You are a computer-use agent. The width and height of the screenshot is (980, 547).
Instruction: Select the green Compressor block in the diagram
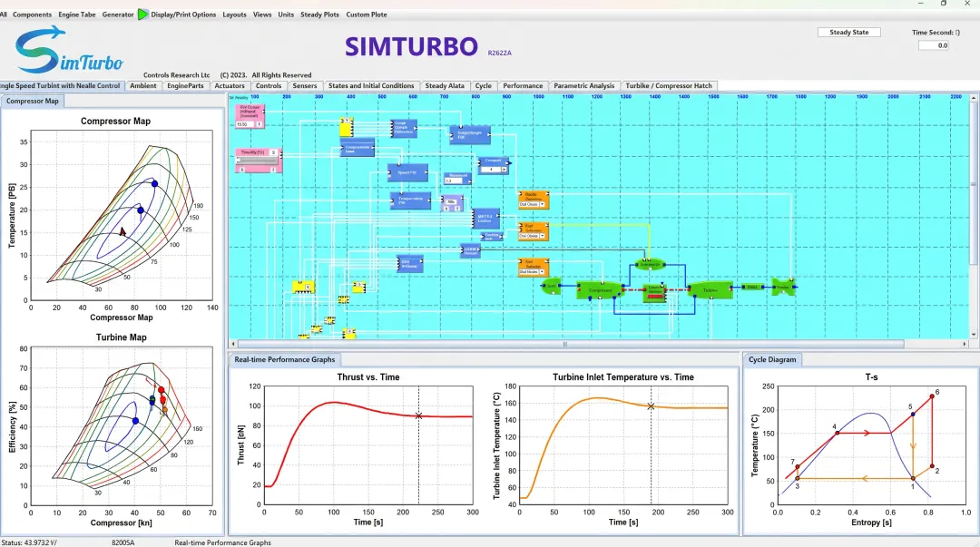pyautogui.click(x=600, y=289)
